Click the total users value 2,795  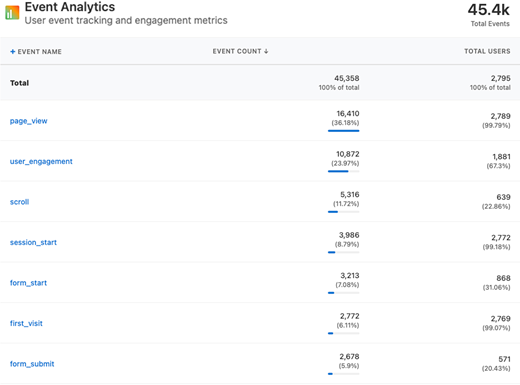coord(500,78)
